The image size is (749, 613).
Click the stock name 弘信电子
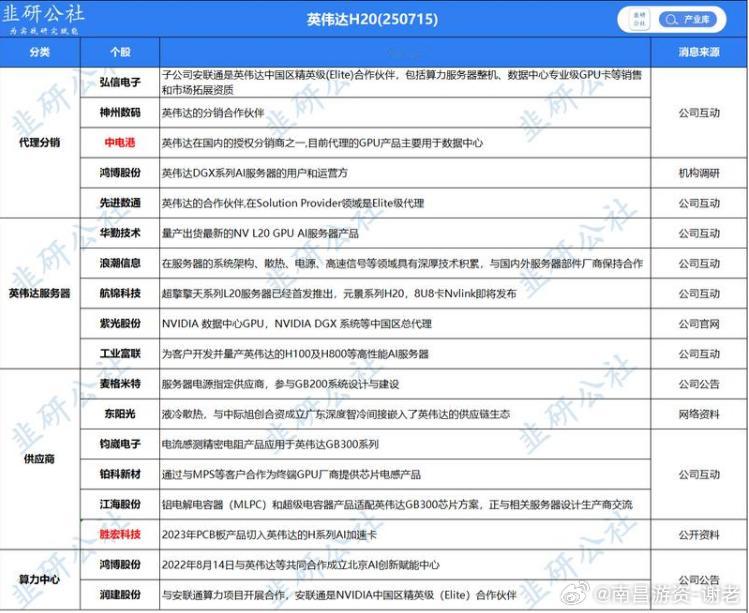click(x=120, y=82)
